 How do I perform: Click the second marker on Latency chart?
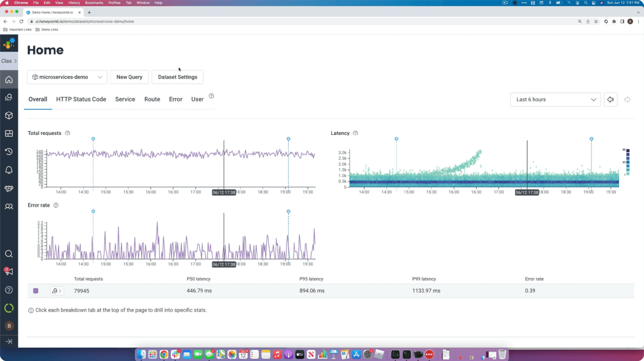pyautogui.click(x=591, y=139)
